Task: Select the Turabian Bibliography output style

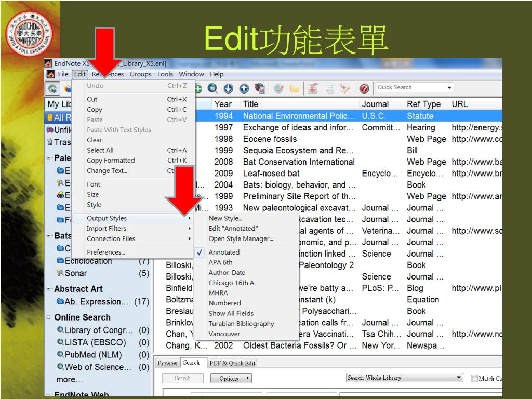Action: point(241,323)
